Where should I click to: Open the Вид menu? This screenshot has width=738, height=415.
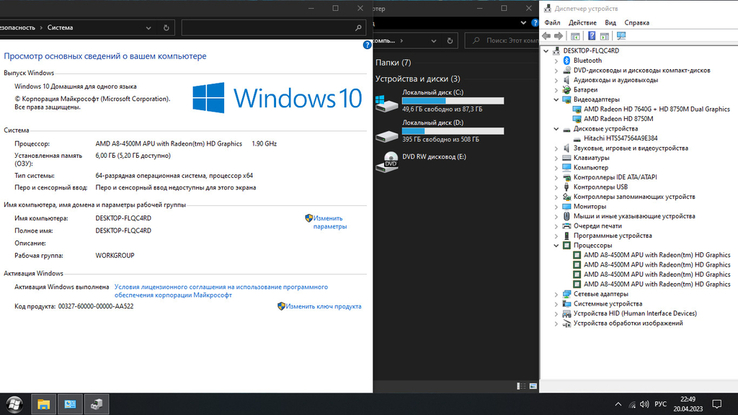610,23
